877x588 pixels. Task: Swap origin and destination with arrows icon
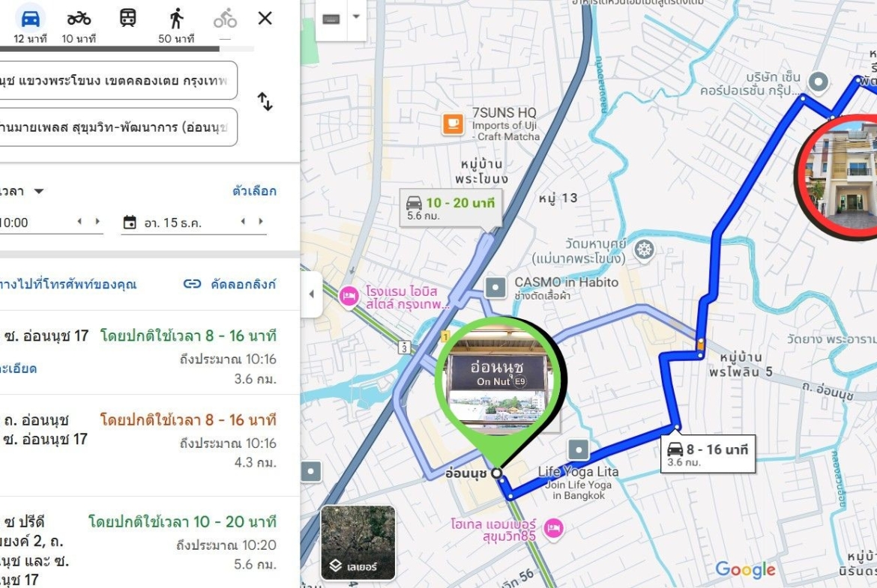pos(265,102)
